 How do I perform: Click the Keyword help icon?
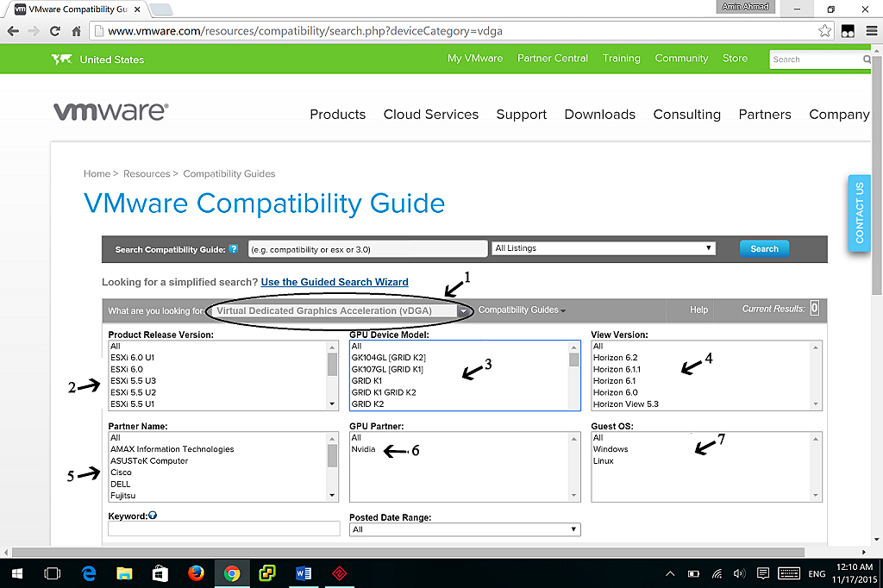[153, 516]
